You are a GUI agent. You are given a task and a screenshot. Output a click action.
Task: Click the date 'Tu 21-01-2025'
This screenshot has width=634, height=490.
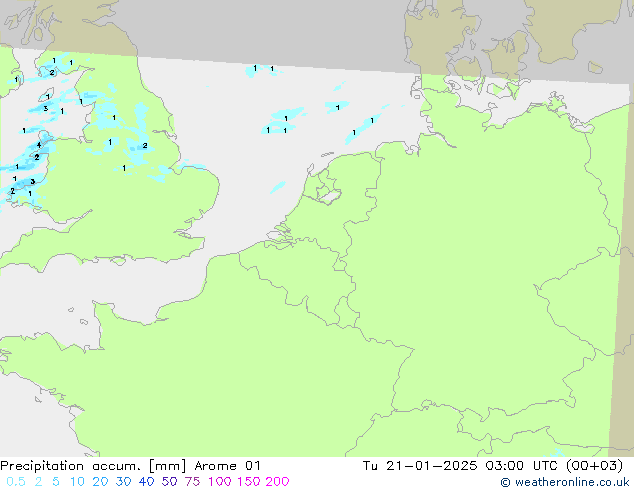click(x=420, y=466)
